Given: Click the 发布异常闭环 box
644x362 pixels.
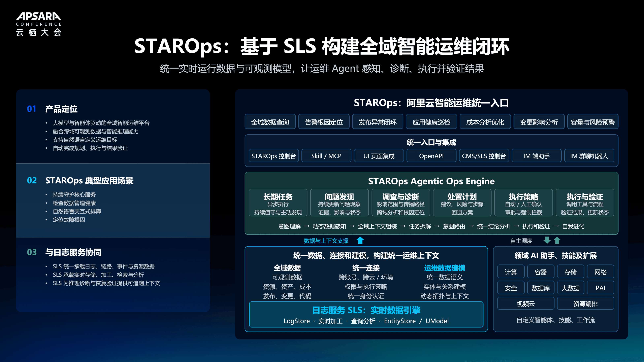Looking at the screenshot, I should (x=378, y=122).
